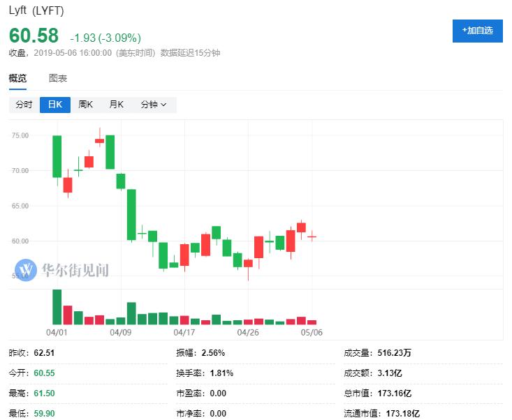Select the 分时 intraday chart mode
This screenshot has width=512, height=420.
pyautogui.click(x=24, y=105)
